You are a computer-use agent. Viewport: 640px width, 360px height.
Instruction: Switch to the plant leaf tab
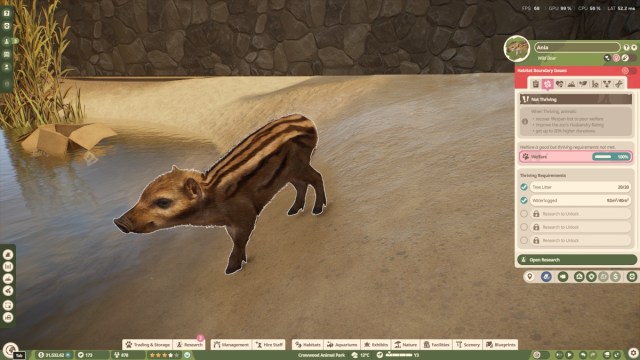click(x=583, y=84)
